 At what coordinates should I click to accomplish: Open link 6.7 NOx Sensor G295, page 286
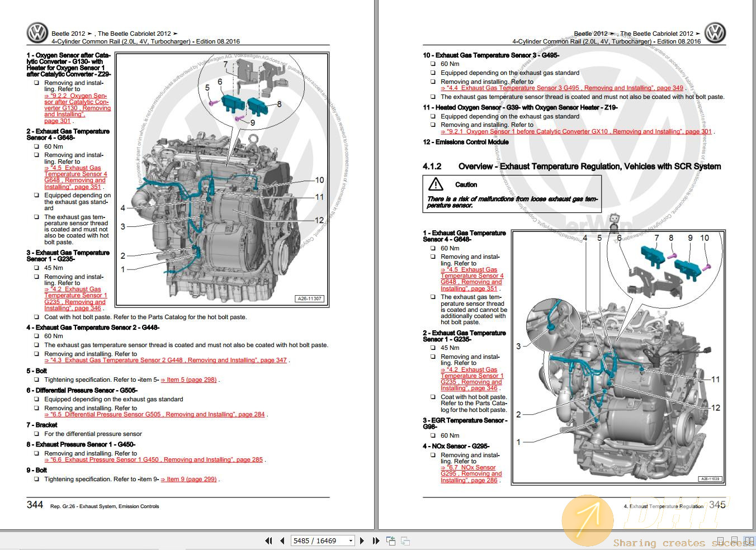[x=471, y=473]
